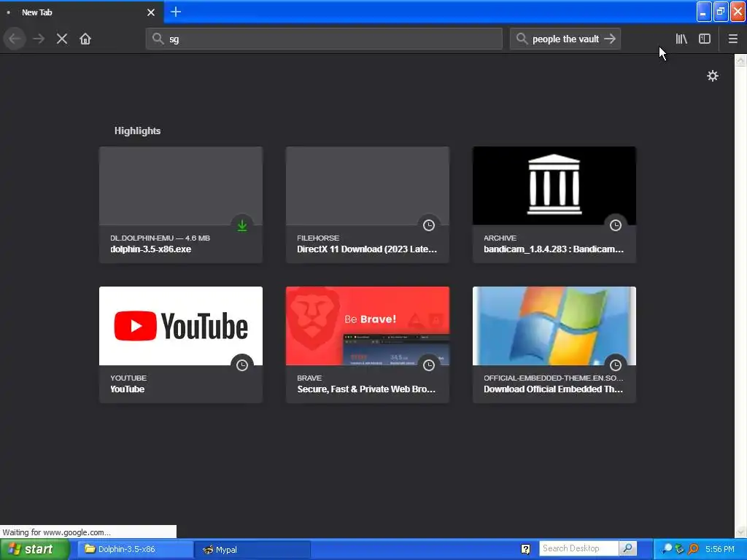Image resolution: width=747 pixels, height=560 pixels.
Task: Open new tab page settings gear
Action: [x=712, y=76]
